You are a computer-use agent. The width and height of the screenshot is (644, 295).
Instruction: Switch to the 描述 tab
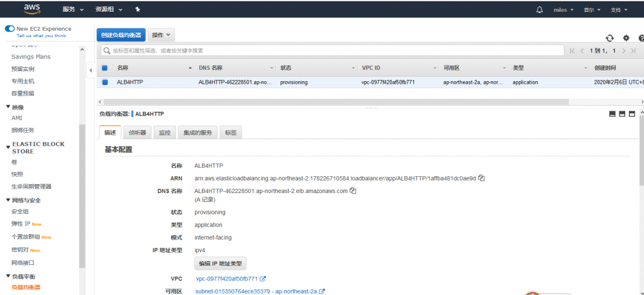pyautogui.click(x=110, y=132)
